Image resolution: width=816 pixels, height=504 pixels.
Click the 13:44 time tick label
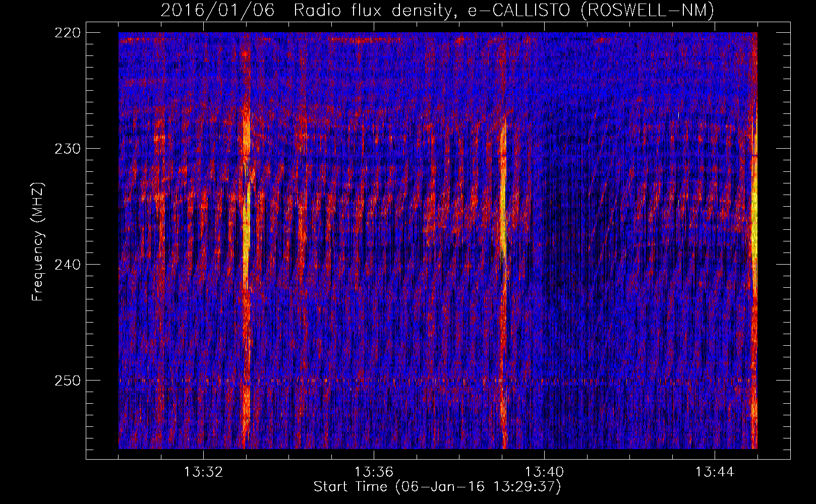tap(715, 472)
